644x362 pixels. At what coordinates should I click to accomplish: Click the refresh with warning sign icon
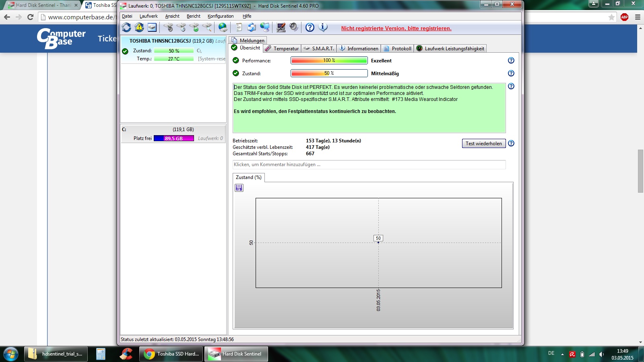point(139,27)
